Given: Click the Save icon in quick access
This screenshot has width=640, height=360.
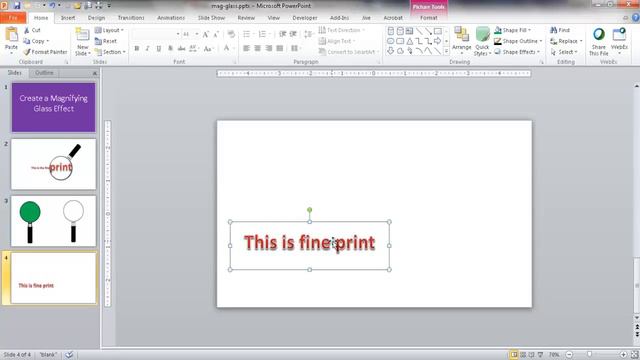Looking at the screenshot, I should point(17,6).
